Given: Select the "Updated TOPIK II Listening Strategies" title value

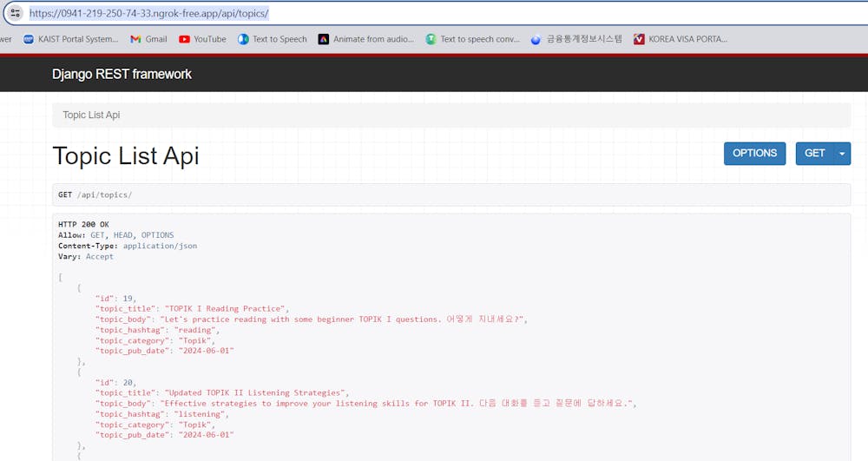Looking at the screenshot, I should pos(254,393).
